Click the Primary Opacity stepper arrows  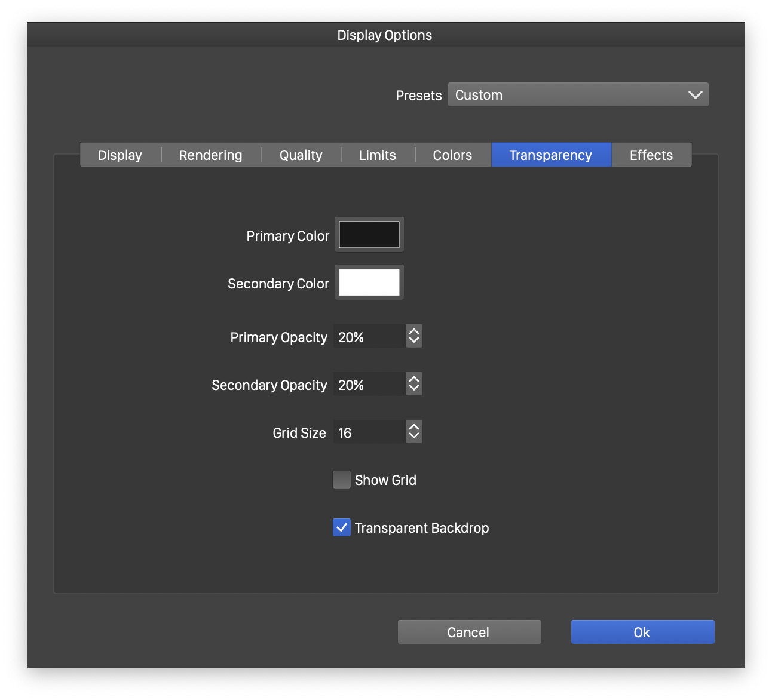click(x=414, y=337)
